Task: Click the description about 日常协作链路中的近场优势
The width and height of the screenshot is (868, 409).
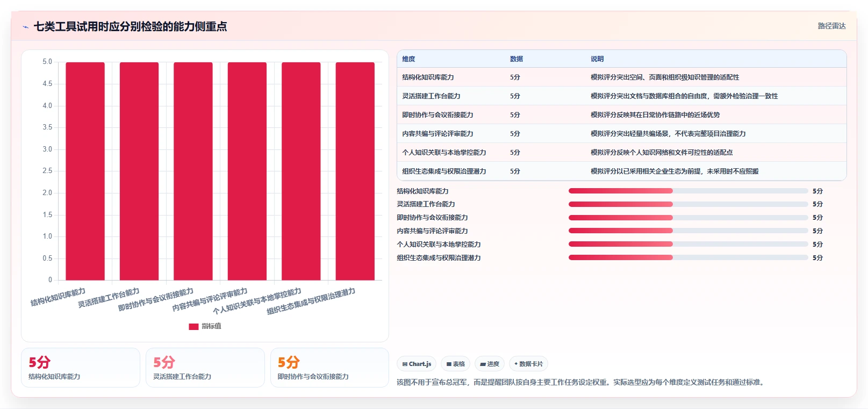Action: (655, 115)
